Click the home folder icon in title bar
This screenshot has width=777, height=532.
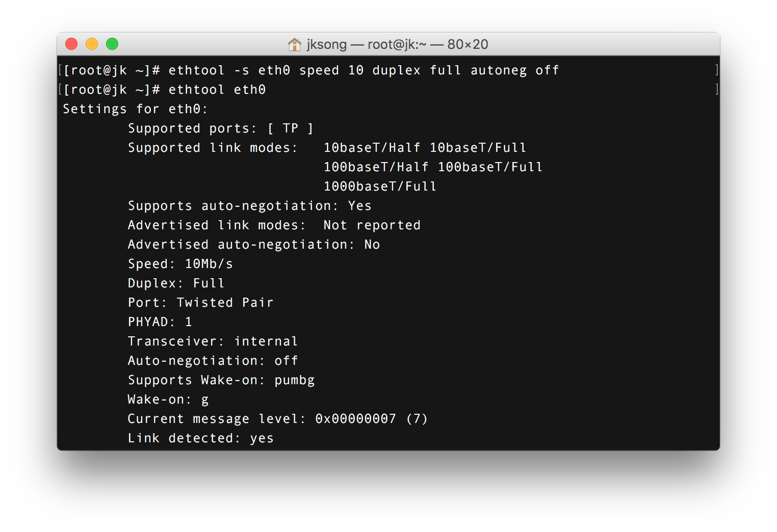[295, 44]
